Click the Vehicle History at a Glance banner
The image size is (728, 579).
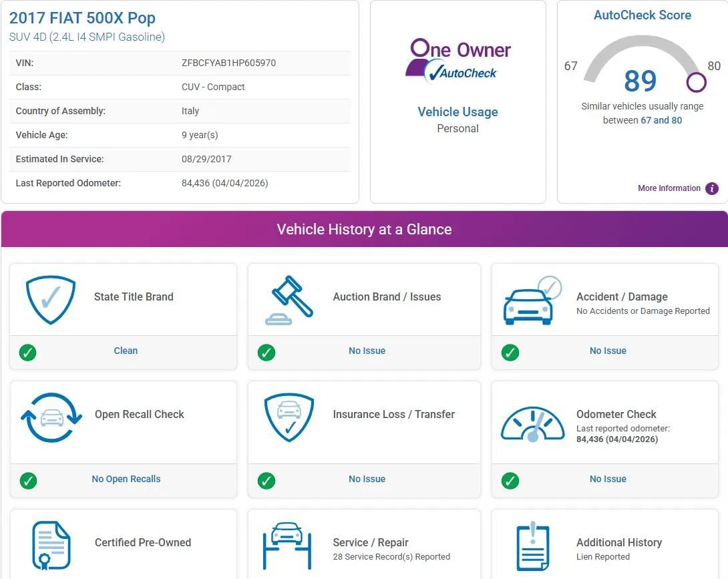tap(364, 229)
